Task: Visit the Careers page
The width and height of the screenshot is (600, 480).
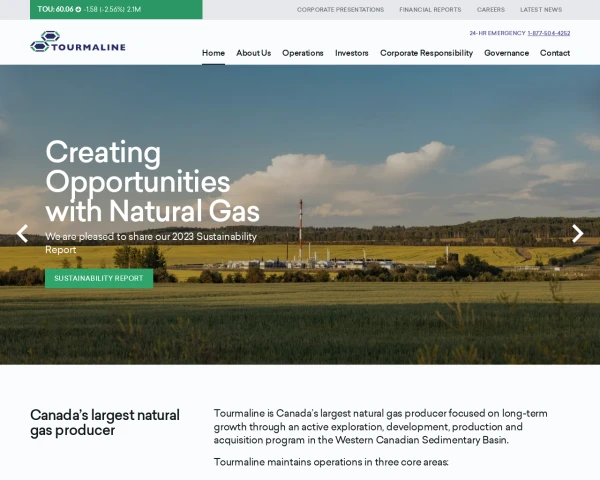Action: (x=491, y=10)
